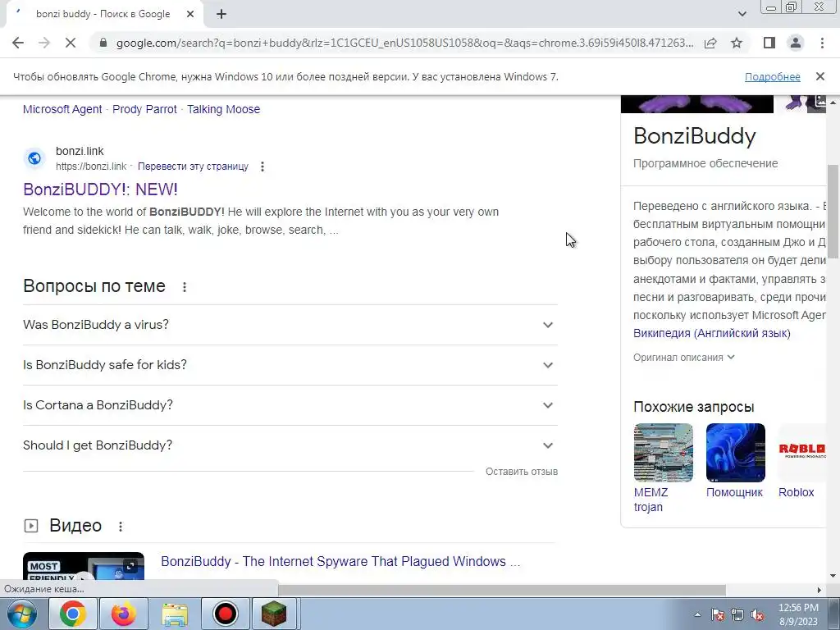The height and width of the screenshot is (630, 840).
Task: Click the Помощник text link
Action: click(x=734, y=492)
